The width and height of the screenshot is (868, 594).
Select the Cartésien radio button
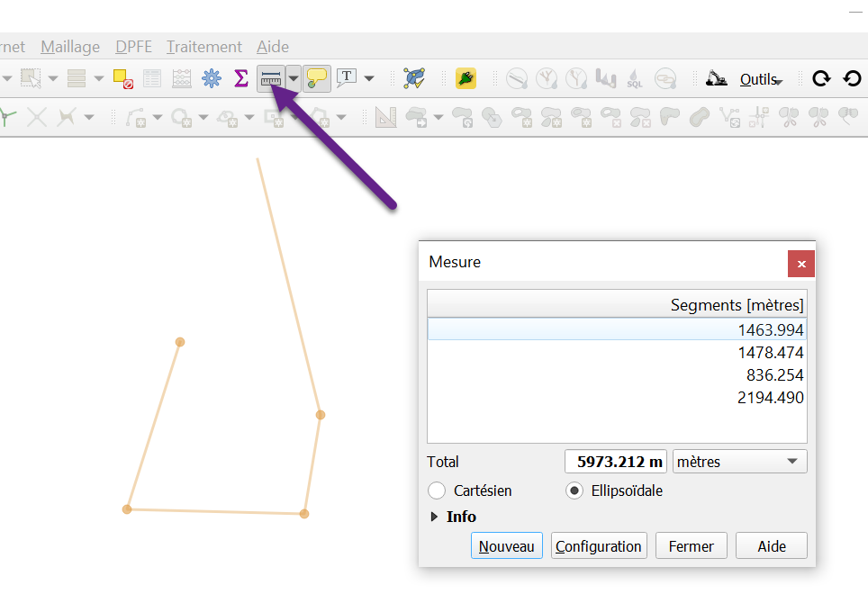pyautogui.click(x=437, y=490)
